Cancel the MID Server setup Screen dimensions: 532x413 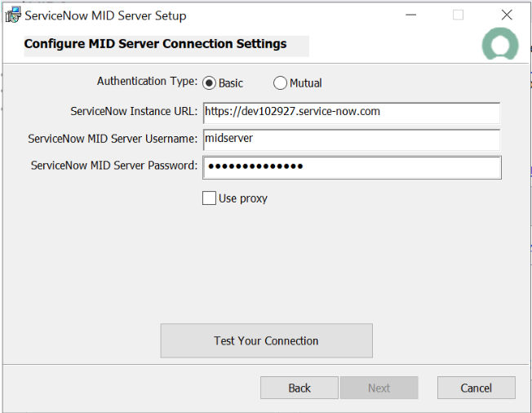coord(476,388)
